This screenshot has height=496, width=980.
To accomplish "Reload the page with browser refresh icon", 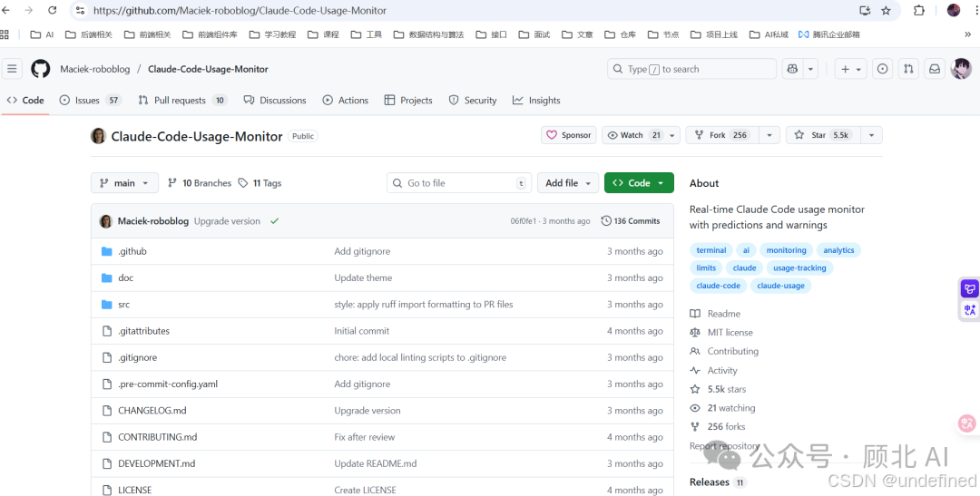I will (53, 10).
